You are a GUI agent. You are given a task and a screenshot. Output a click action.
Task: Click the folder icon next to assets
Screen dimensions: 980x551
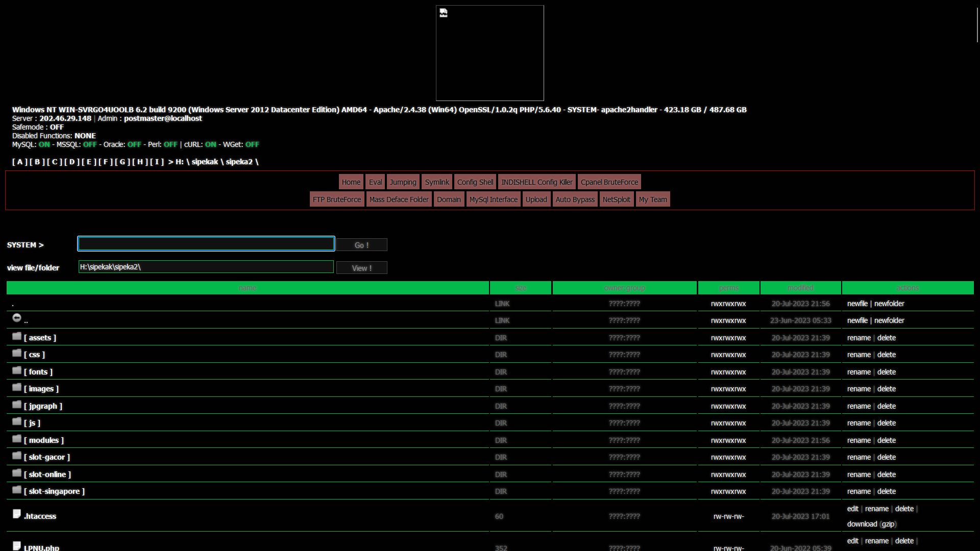(17, 336)
